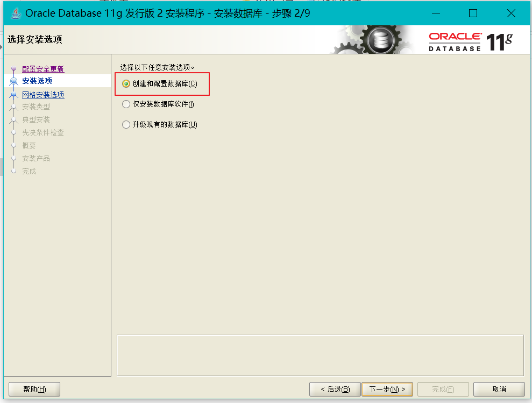This screenshot has height=403, width=532.
Task: Click the 概要 step label
Action: click(x=29, y=145)
